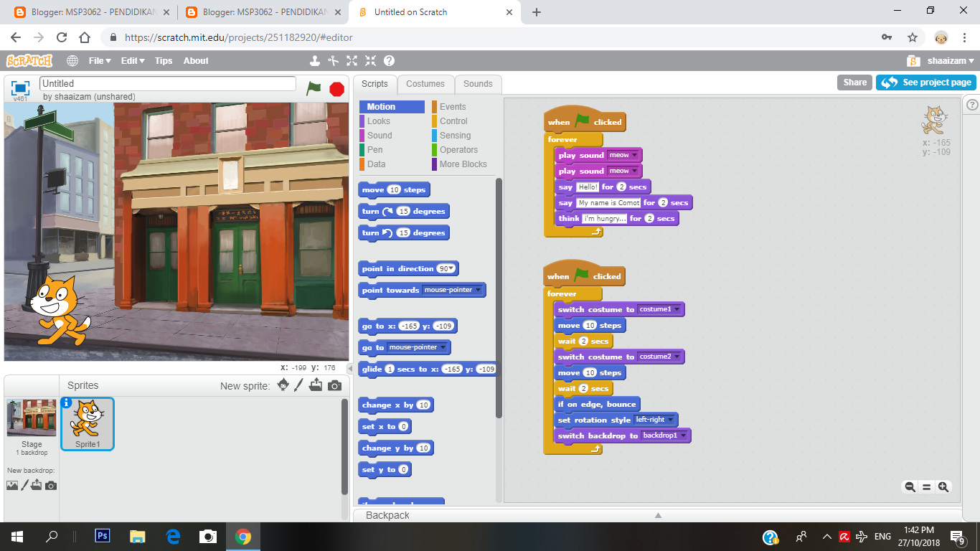
Task: Reset scripts area zoom to normal
Action: tap(926, 487)
